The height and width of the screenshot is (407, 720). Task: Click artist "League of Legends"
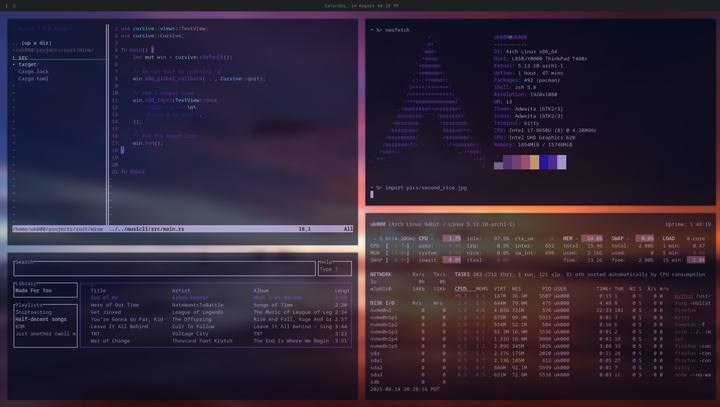pos(197,312)
